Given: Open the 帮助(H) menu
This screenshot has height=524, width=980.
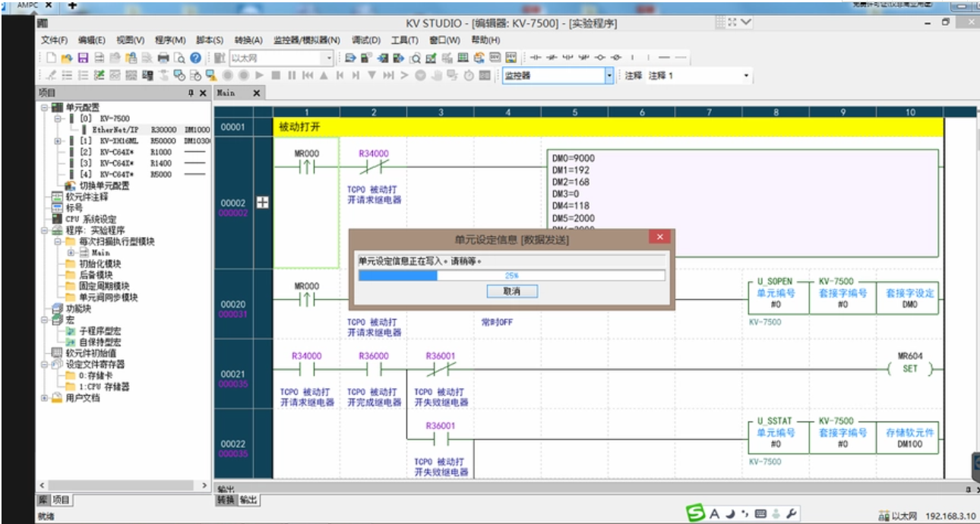Looking at the screenshot, I should pos(486,40).
